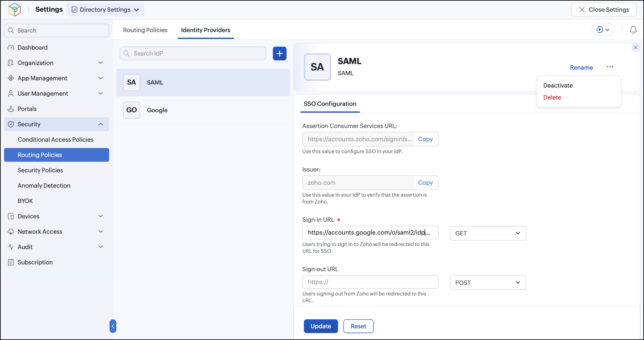Collapse the Security section chevron
The width and height of the screenshot is (644, 340).
click(x=101, y=124)
